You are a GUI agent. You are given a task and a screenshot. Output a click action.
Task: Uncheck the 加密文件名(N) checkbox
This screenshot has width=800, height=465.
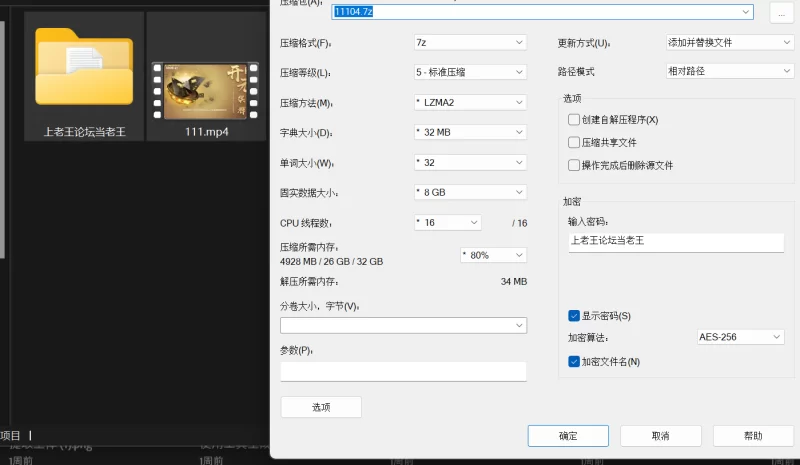[573, 362]
